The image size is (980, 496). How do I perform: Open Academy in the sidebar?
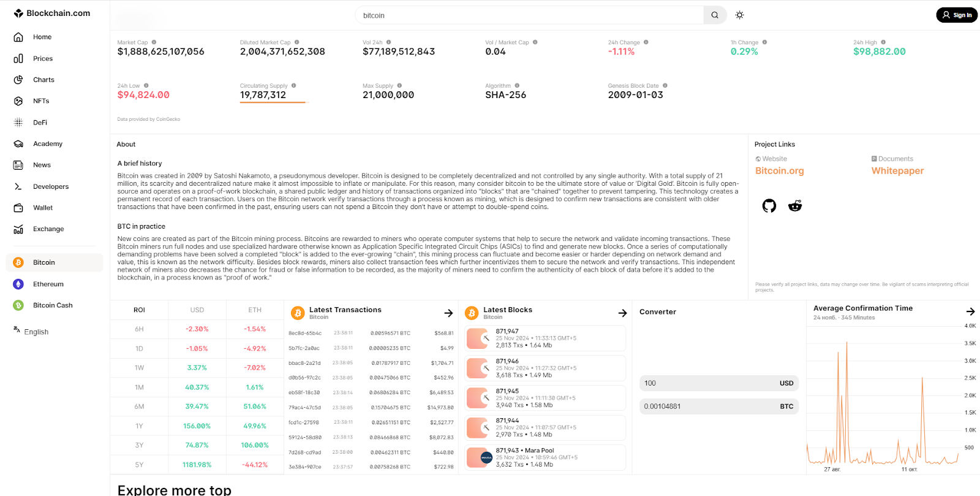tap(47, 143)
